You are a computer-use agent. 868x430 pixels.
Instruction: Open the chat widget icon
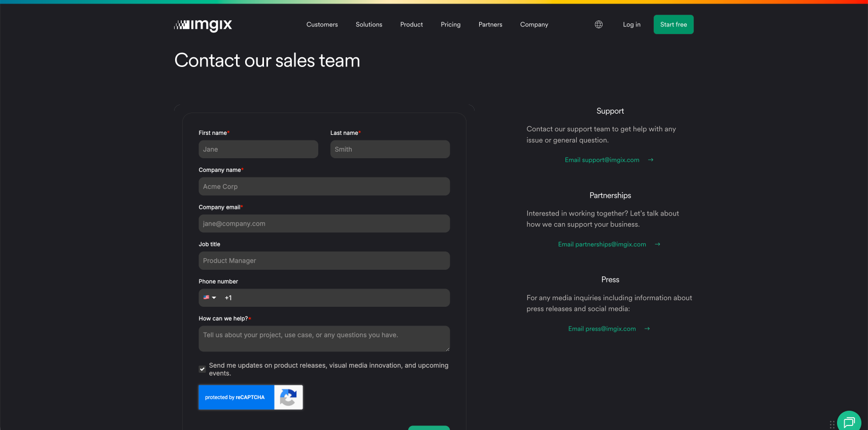(x=849, y=422)
